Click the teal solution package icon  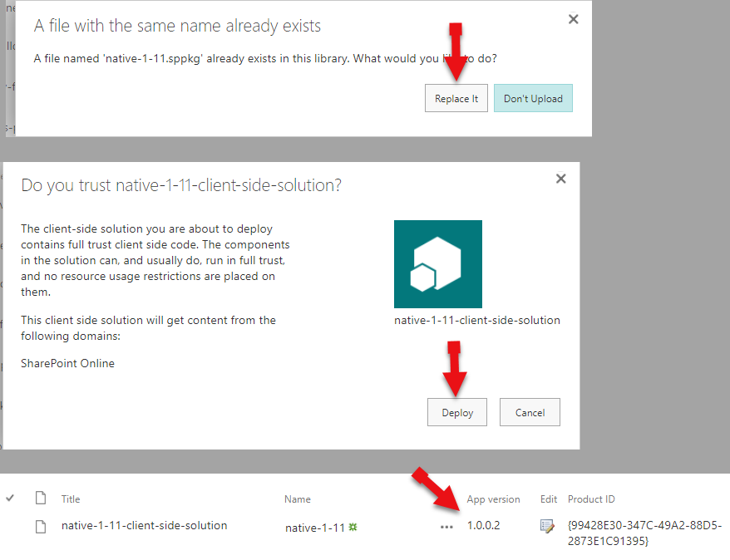tap(438, 264)
